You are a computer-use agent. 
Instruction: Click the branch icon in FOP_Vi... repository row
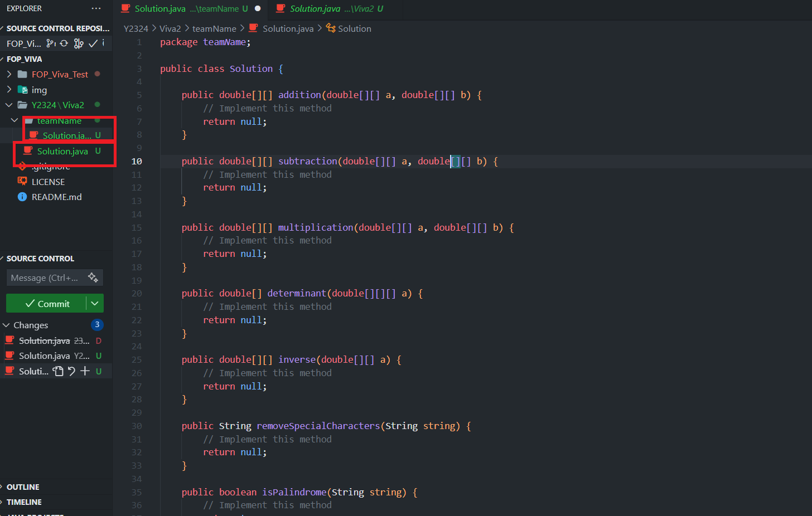(x=51, y=43)
